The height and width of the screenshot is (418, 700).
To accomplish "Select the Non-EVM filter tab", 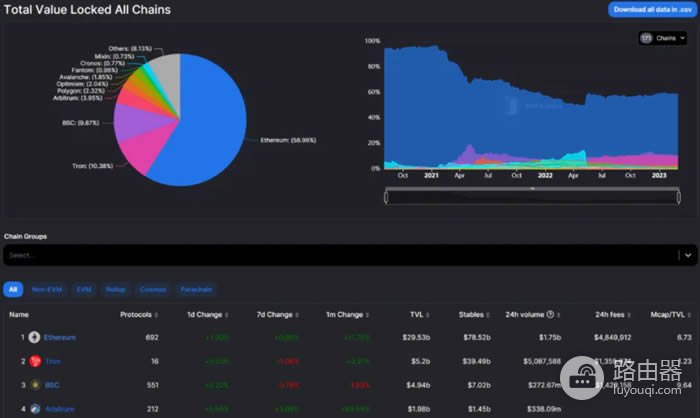I will (47, 289).
